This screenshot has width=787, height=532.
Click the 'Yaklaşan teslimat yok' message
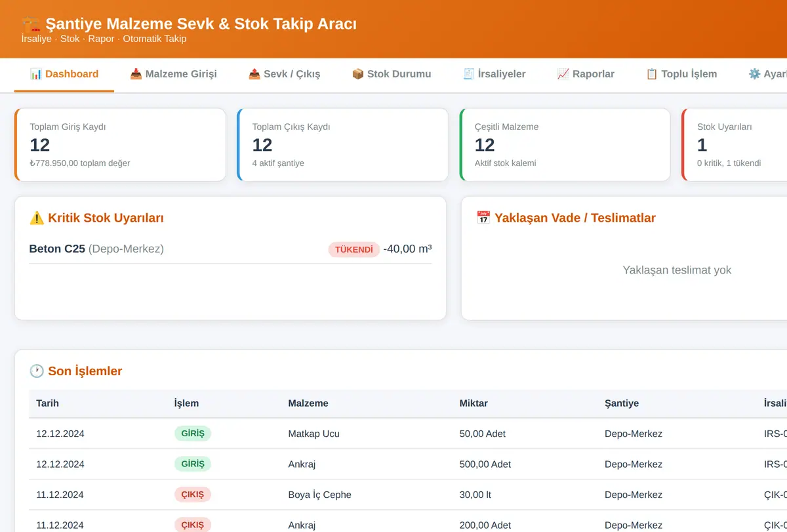[677, 270]
